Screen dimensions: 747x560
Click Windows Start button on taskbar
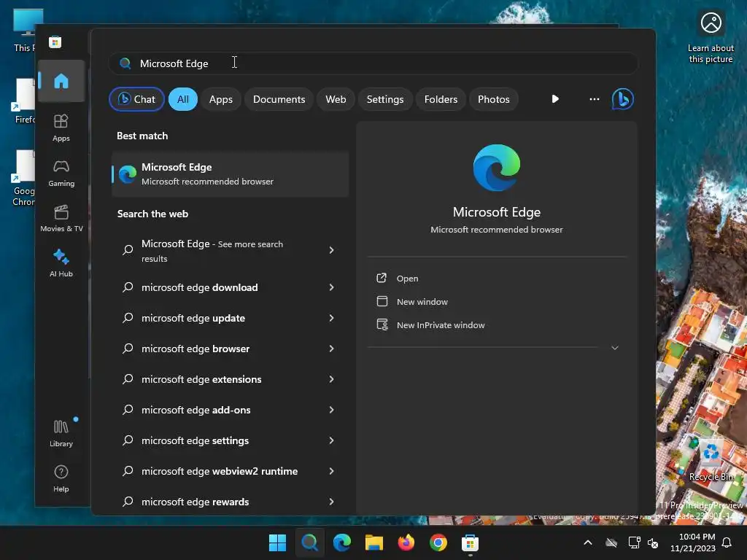tap(277, 542)
